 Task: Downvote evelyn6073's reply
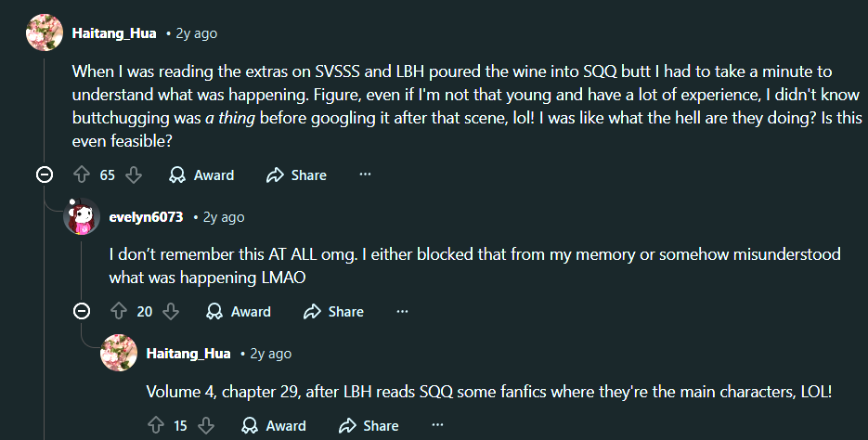[x=170, y=311]
